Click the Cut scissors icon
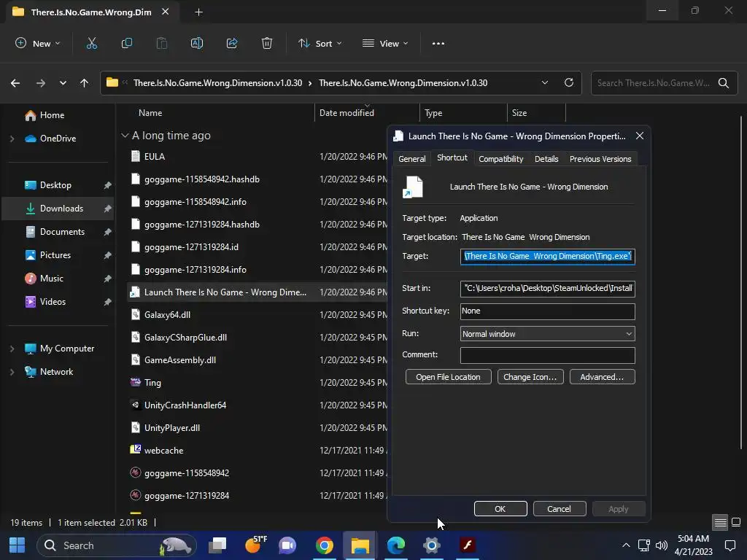This screenshot has width=747, height=560. [91, 43]
